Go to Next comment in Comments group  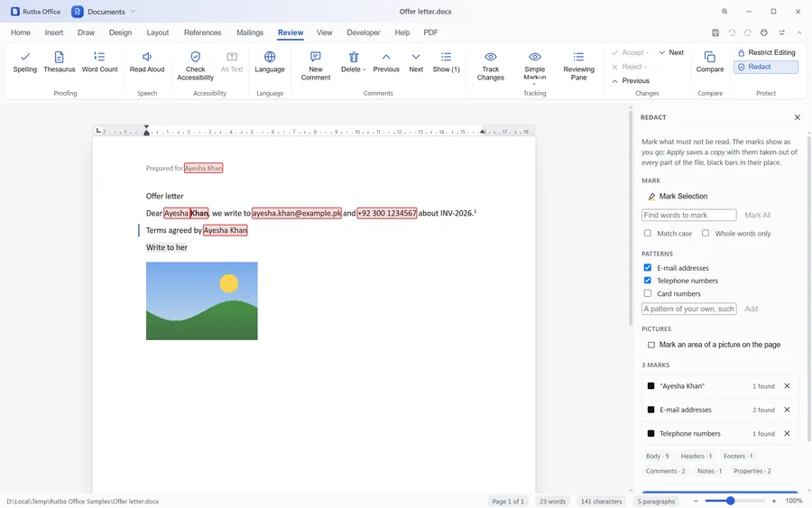tap(416, 62)
